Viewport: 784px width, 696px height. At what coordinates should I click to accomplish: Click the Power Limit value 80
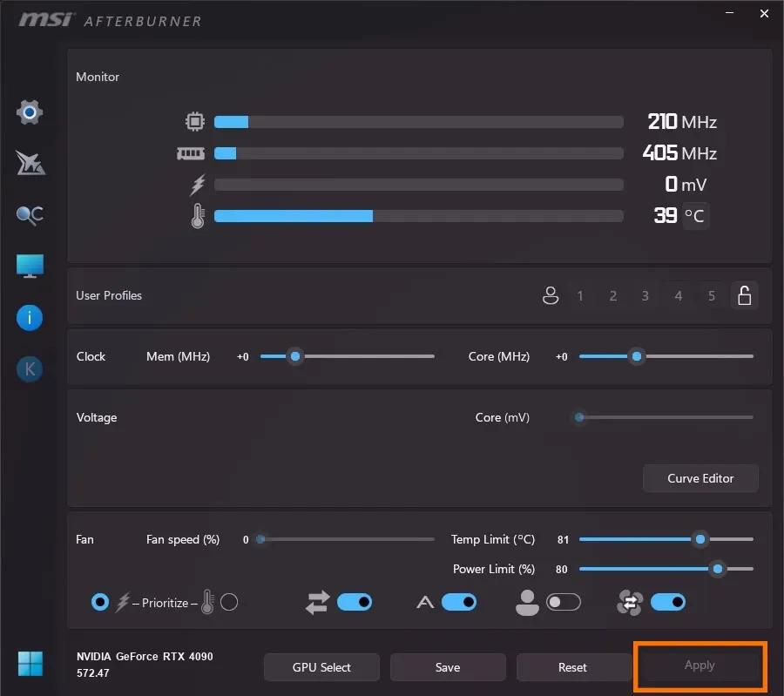point(562,569)
